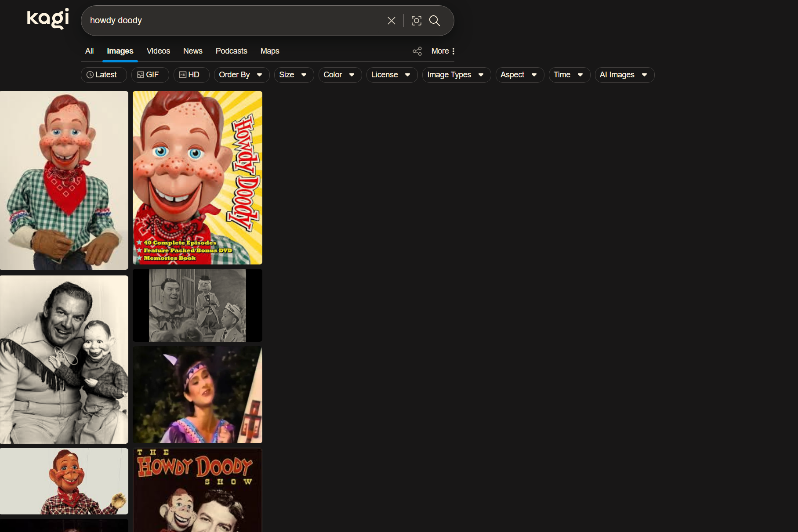Expand the Image Types filter

[456, 75]
